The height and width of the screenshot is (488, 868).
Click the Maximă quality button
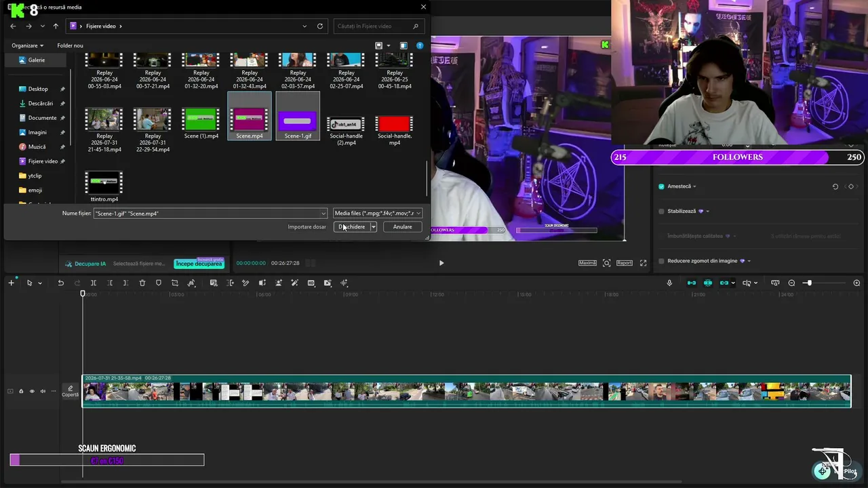(587, 263)
